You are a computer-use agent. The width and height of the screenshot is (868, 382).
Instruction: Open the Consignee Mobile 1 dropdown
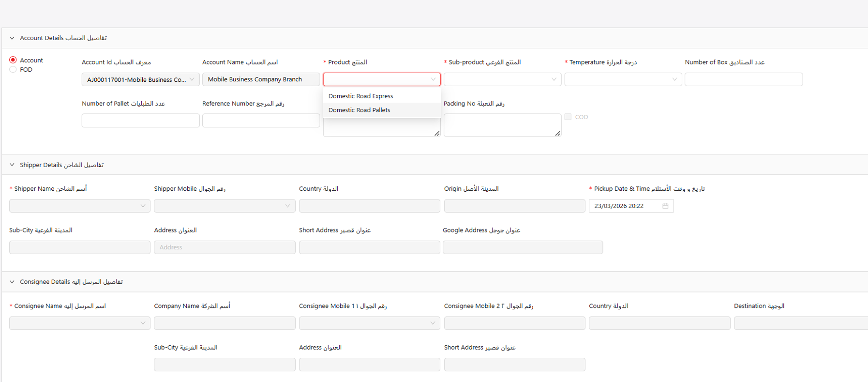[x=370, y=323]
